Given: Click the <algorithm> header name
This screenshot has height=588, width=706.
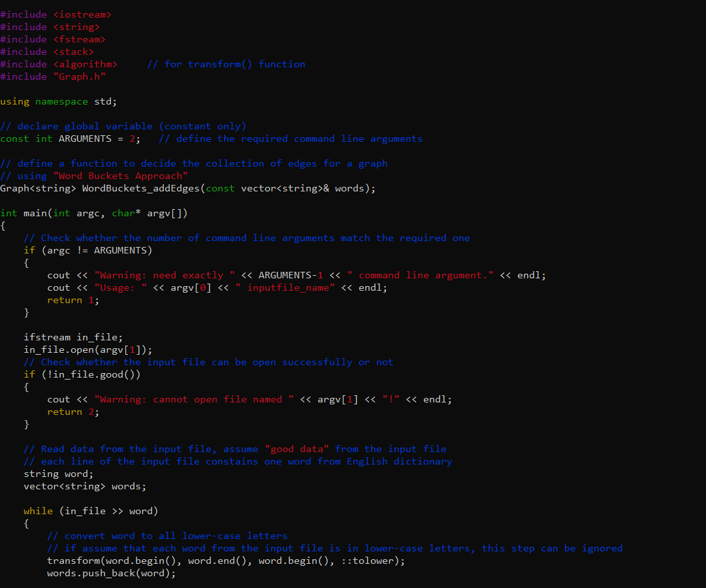Looking at the screenshot, I should (86, 63).
